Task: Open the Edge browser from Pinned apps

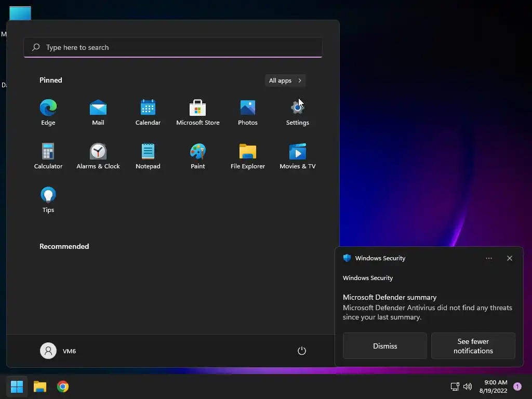Action: point(48,113)
